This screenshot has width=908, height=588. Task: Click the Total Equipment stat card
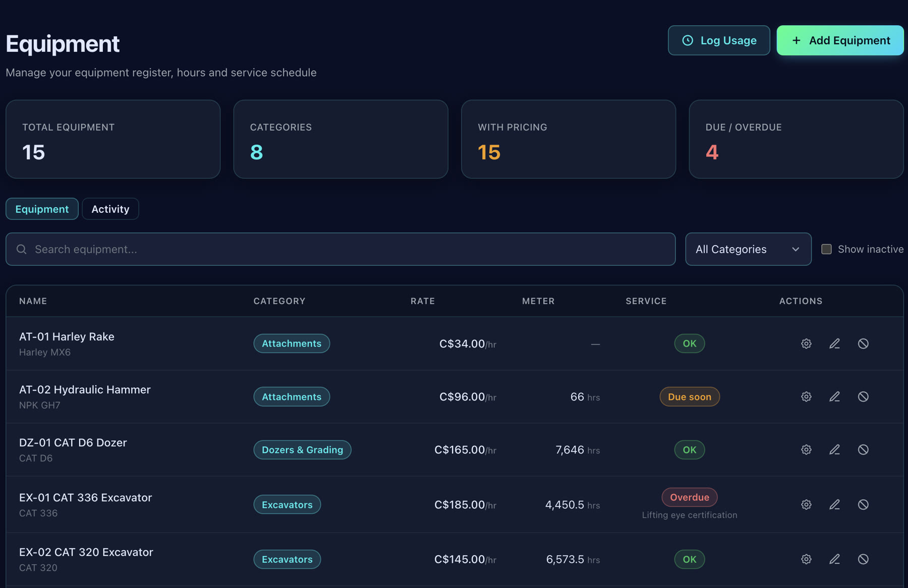pyautogui.click(x=113, y=139)
